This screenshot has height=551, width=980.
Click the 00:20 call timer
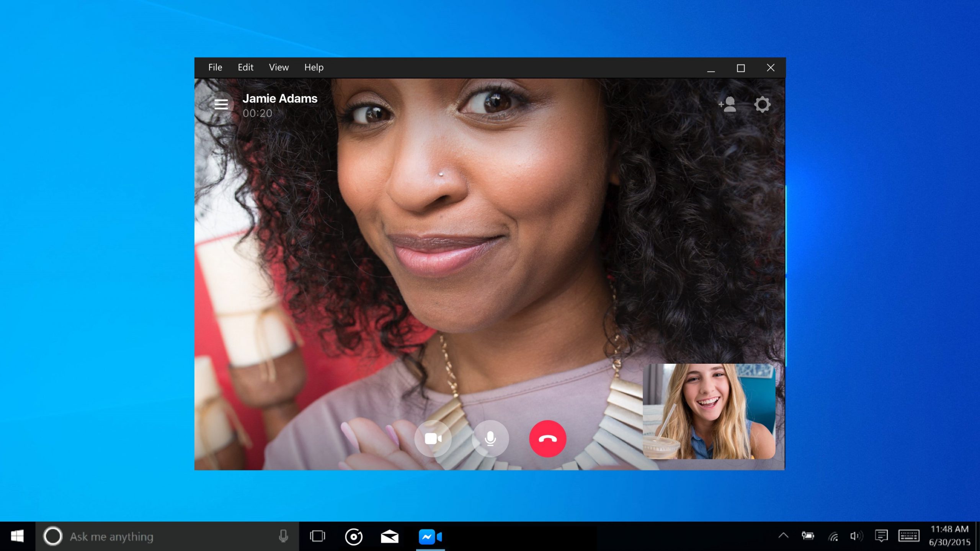point(257,113)
